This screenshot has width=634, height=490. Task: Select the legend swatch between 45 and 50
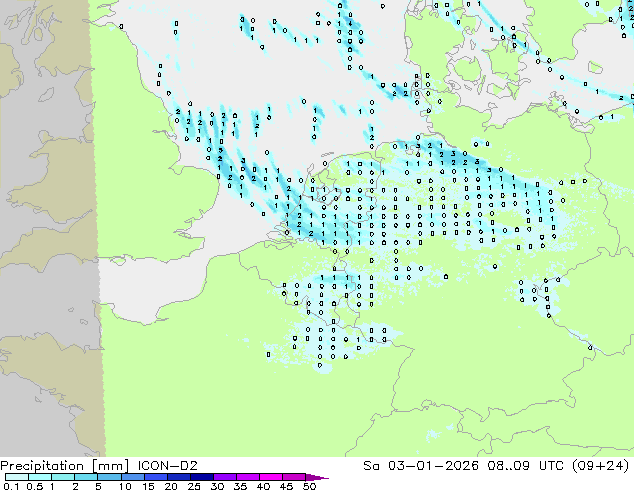(294, 477)
